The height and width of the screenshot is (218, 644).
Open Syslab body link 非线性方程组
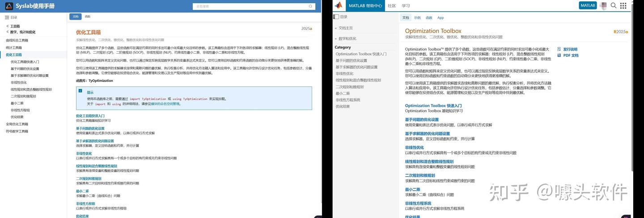click(85, 203)
